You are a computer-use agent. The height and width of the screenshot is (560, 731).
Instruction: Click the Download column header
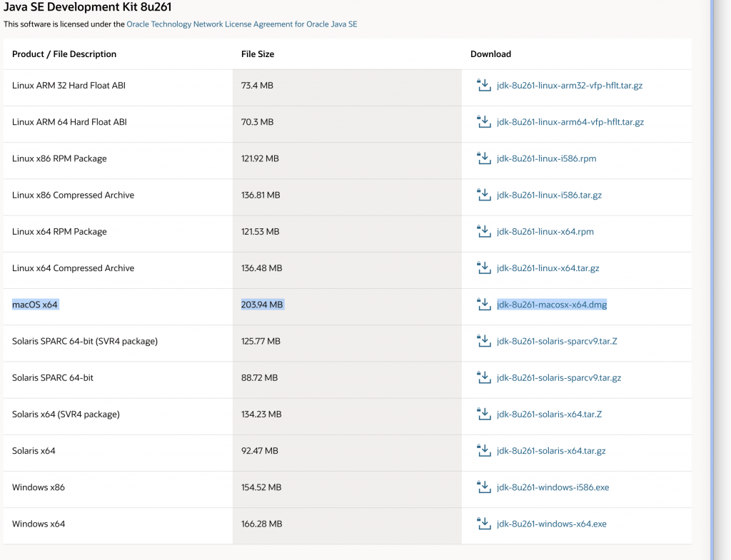pyautogui.click(x=490, y=54)
